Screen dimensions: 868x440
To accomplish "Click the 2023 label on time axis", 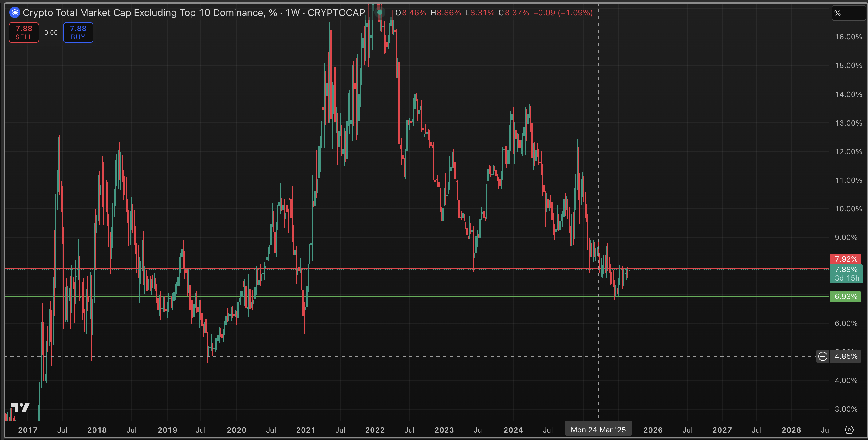I will pyautogui.click(x=444, y=430).
